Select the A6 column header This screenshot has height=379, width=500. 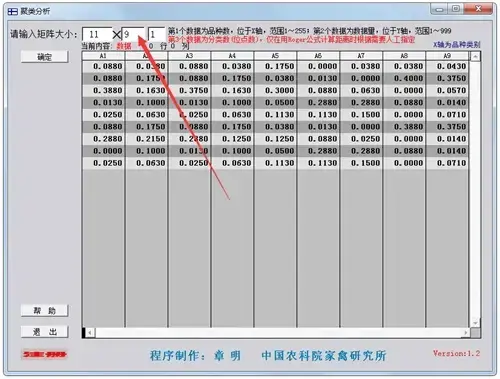pyautogui.click(x=318, y=56)
